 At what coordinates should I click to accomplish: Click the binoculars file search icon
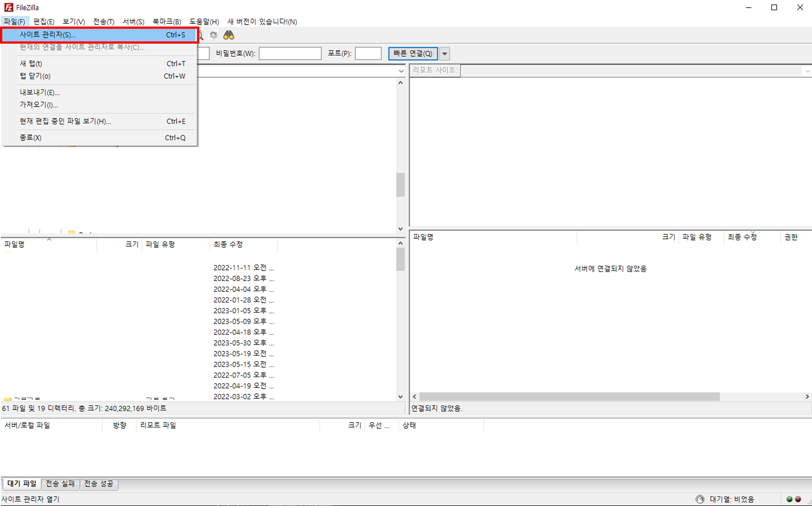pyautogui.click(x=229, y=35)
